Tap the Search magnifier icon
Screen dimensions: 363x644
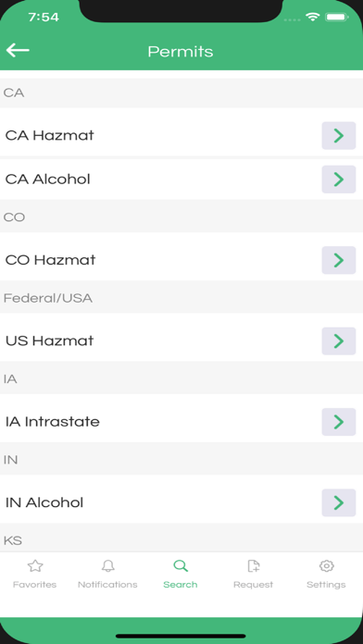[181, 566]
